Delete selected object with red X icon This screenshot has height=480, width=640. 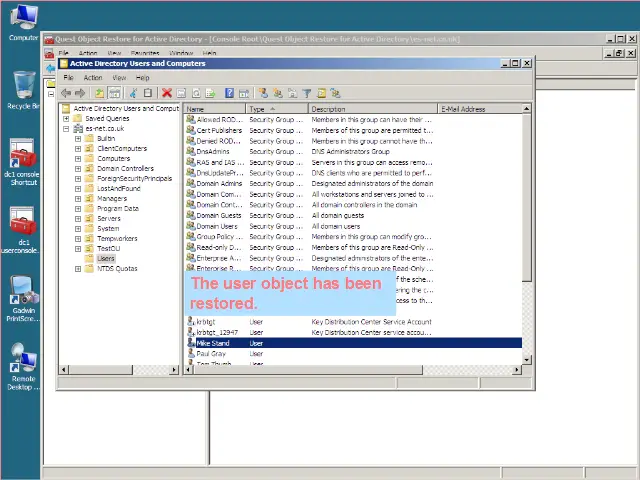167,93
